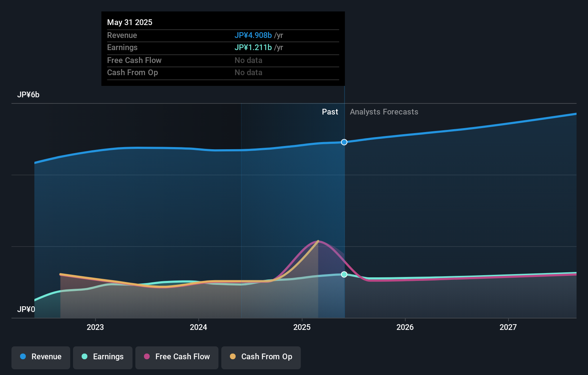Click the JP¥0 y-axis label
588x375 pixels.
pos(26,309)
